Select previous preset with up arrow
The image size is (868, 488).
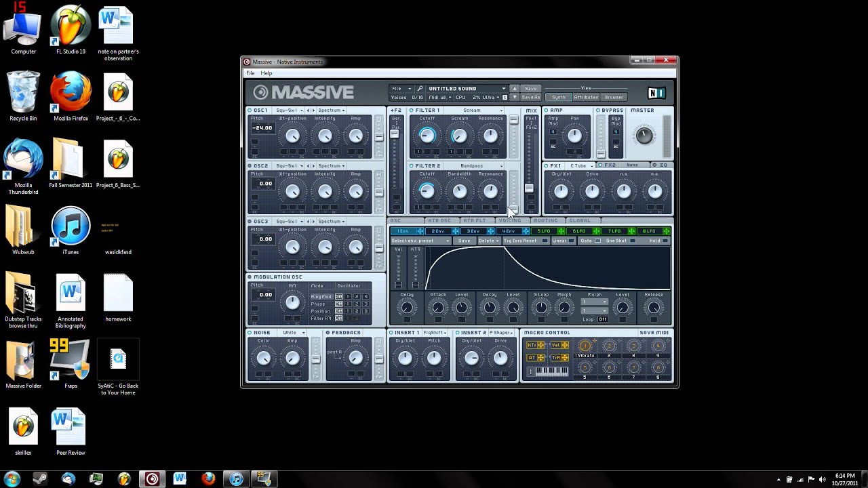(514, 89)
